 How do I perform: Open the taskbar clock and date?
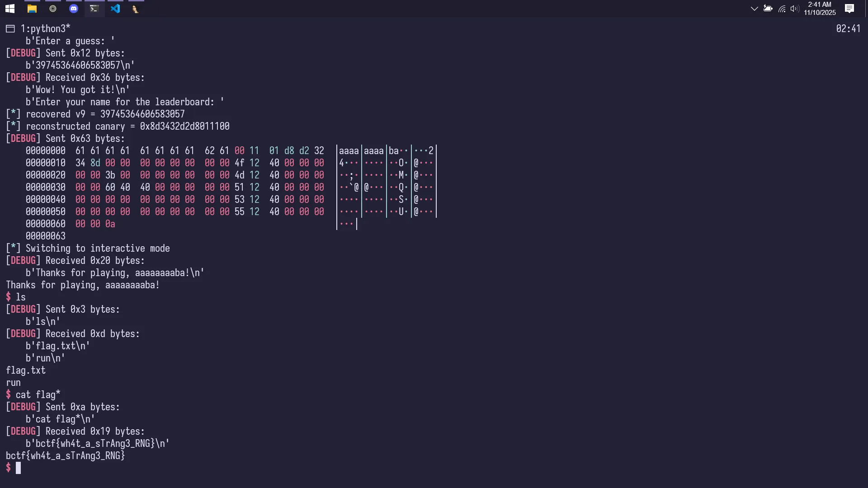tap(820, 9)
